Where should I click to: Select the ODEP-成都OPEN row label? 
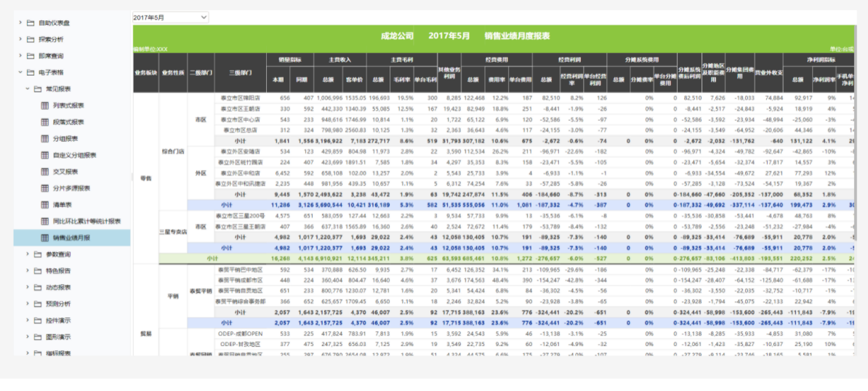pyautogui.click(x=240, y=334)
